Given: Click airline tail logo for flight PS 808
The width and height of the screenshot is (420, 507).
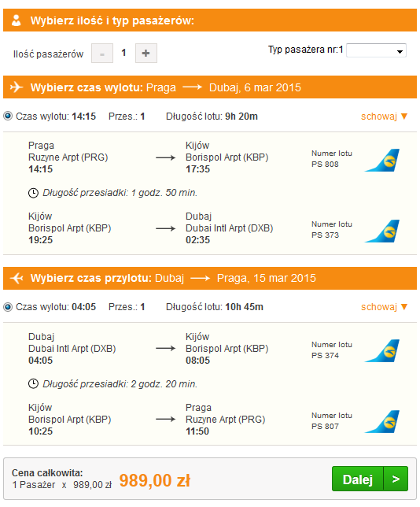Looking at the screenshot, I should tap(382, 160).
